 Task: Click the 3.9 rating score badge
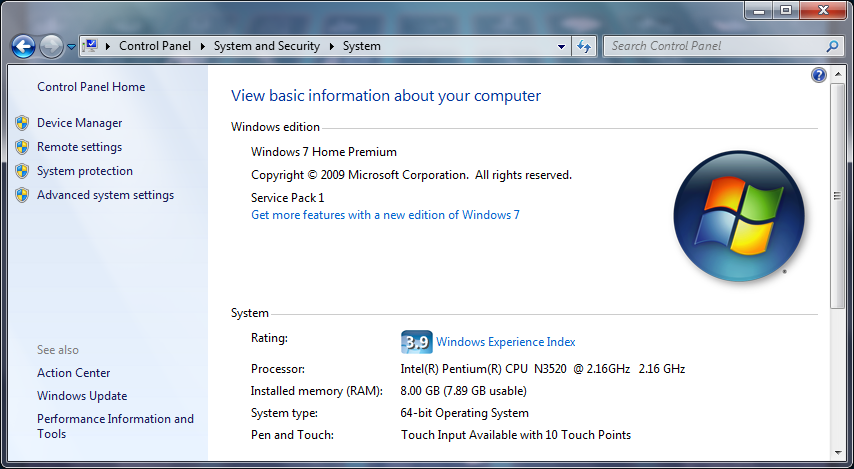417,342
